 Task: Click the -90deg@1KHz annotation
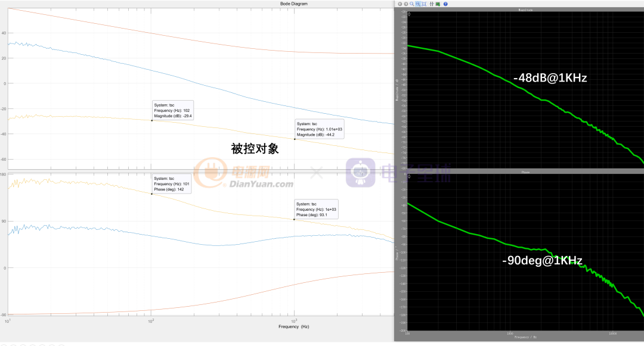pyautogui.click(x=542, y=260)
